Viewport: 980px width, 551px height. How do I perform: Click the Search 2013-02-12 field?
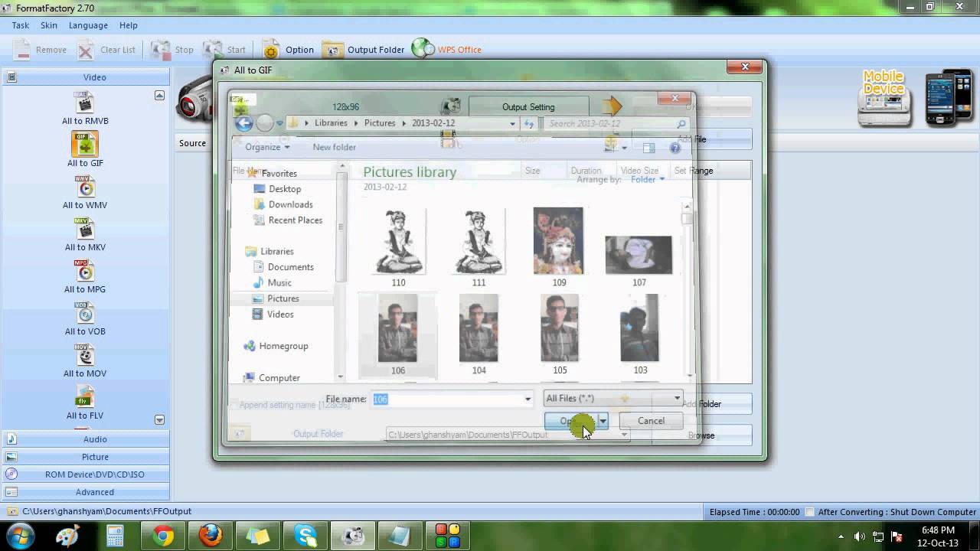click(x=617, y=123)
